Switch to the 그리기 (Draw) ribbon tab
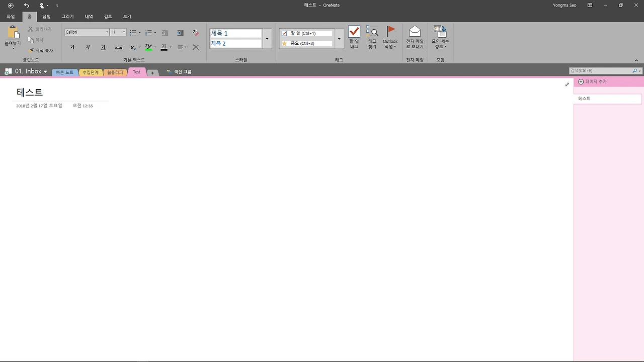The width and height of the screenshot is (644, 362). [x=67, y=17]
